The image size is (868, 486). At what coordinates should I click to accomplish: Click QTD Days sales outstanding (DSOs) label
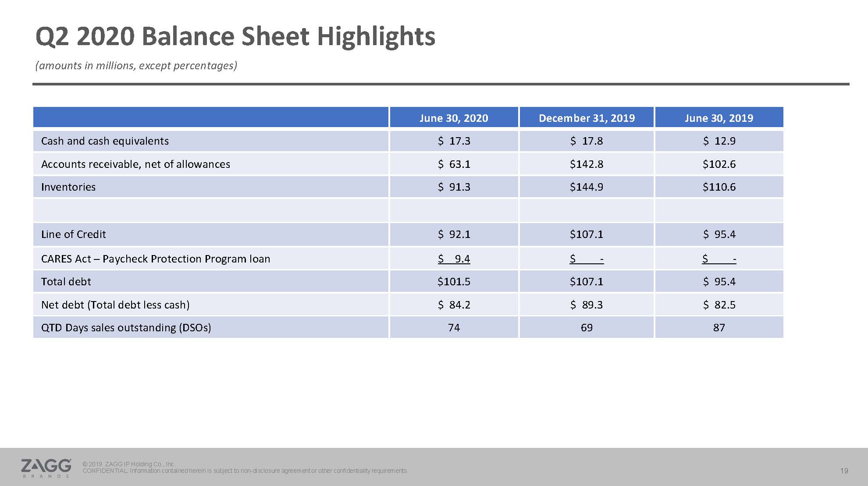pyautogui.click(x=126, y=328)
